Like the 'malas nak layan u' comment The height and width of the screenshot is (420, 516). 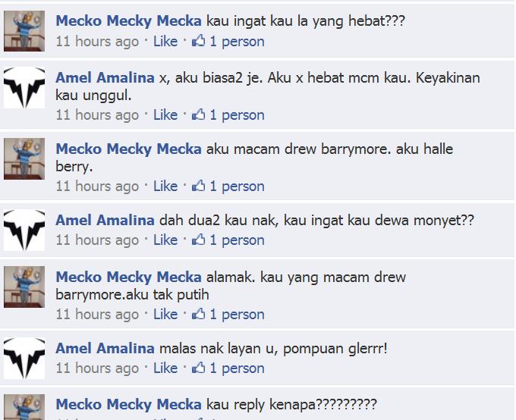[165, 368]
